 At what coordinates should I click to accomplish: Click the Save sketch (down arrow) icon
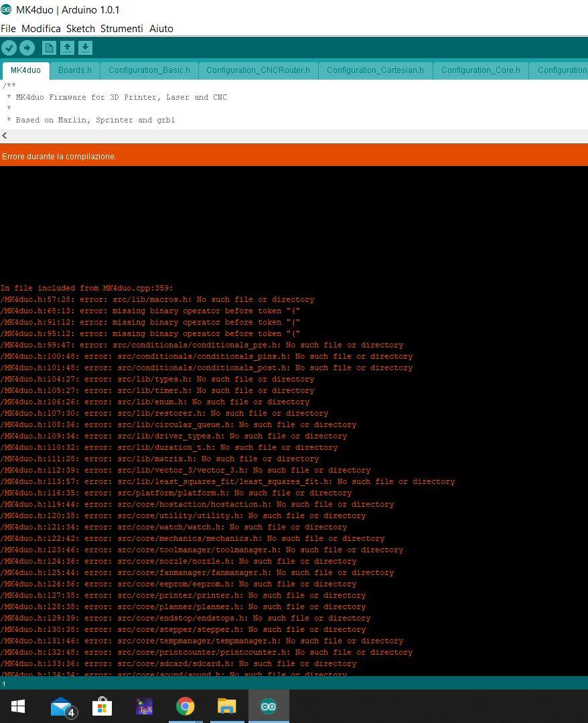(85, 48)
